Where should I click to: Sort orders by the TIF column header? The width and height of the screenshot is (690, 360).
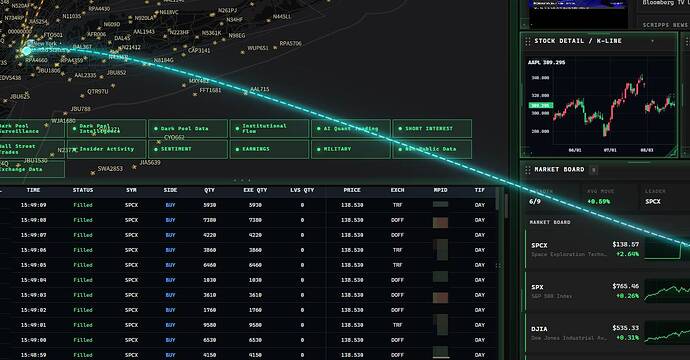(x=480, y=190)
